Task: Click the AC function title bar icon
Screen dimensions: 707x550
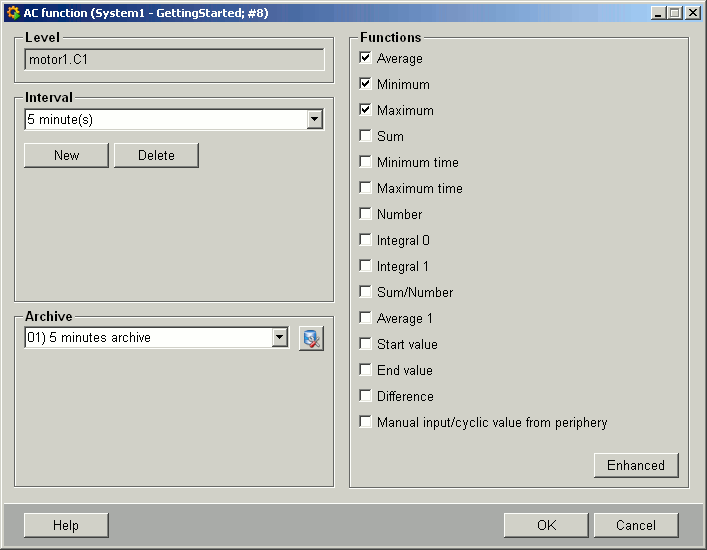Action: point(13,13)
